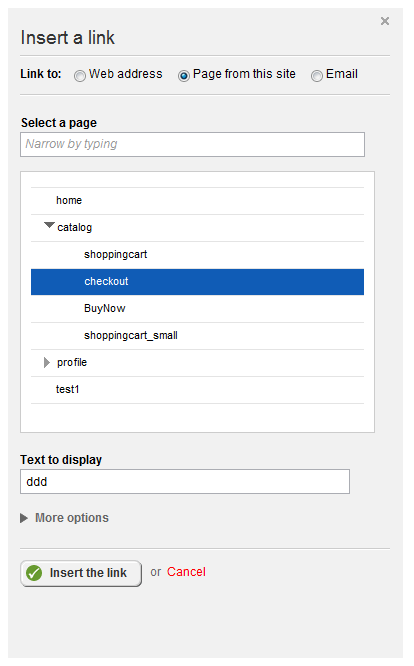414x666 pixels.
Task: Select the Web address radio button
Action: (79, 76)
